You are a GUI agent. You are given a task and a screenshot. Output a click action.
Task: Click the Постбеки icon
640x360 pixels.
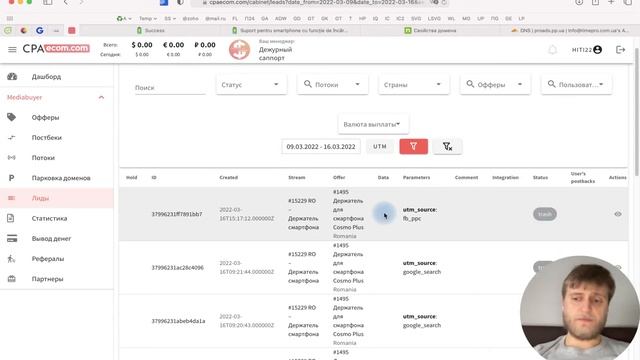(x=11, y=138)
